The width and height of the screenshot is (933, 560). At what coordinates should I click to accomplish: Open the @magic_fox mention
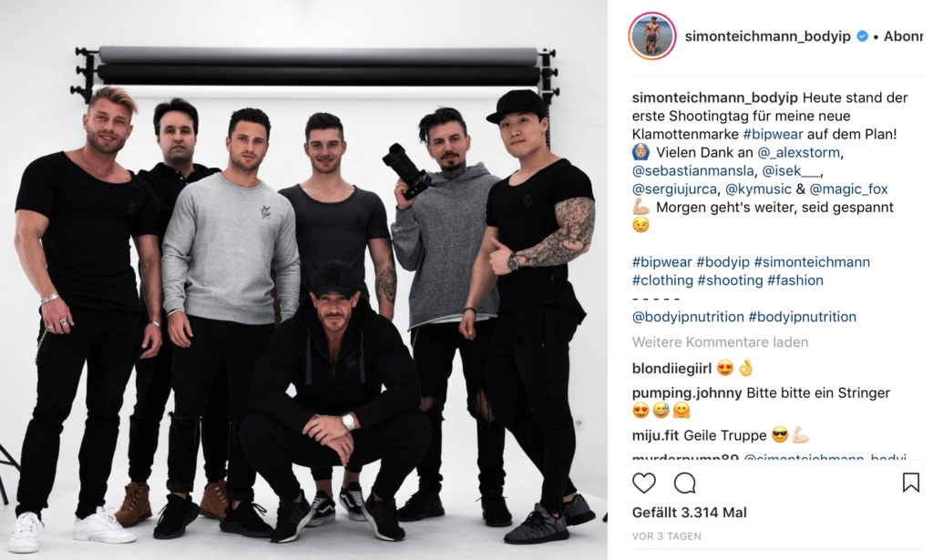[x=848, y=189]
